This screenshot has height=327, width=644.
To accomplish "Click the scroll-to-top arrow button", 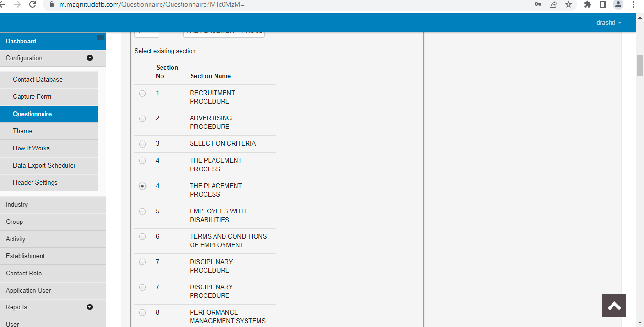I will point(614,306).
